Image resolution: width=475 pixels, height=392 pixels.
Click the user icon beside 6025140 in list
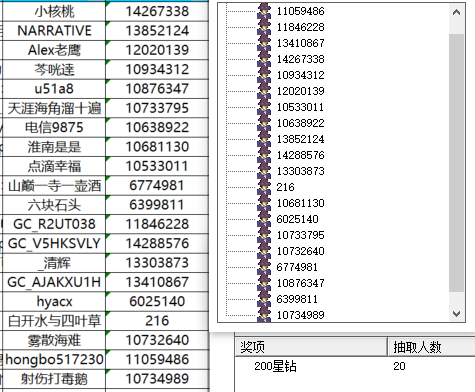click(x=264, y=219)
